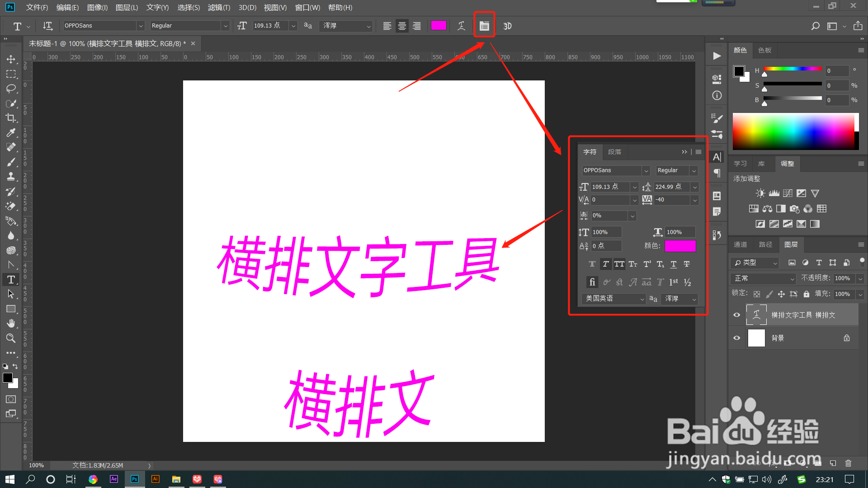This screenshot has width=868, height=488.
Task: Hide the 横排文字工具 text layer
Action: (x=736, y=315)
